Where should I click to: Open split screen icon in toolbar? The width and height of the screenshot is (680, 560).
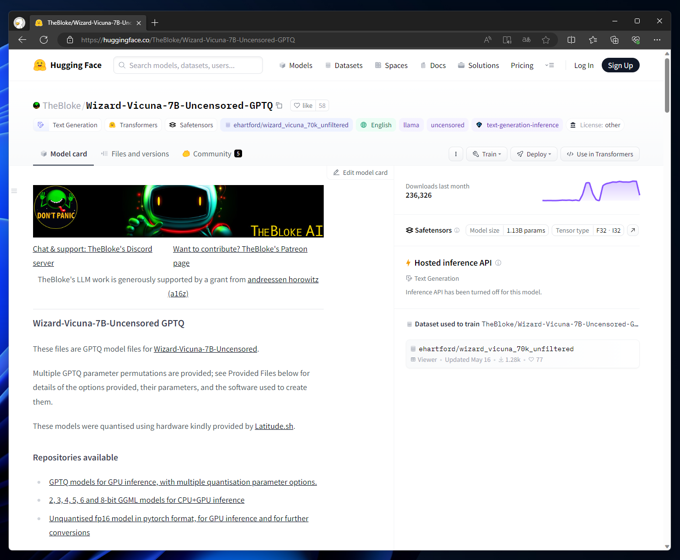[571, 40]
